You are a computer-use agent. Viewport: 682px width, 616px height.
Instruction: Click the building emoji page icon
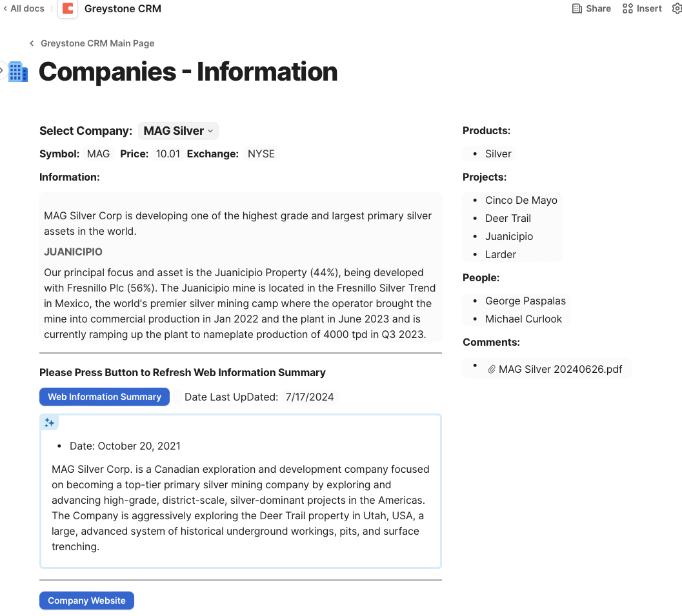click(17, 72)
